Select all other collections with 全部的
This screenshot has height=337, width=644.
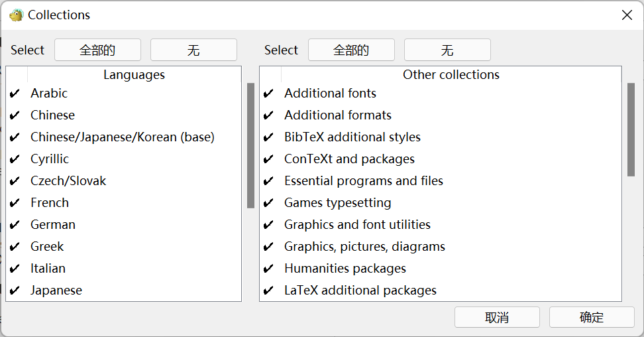click(352, 50)
